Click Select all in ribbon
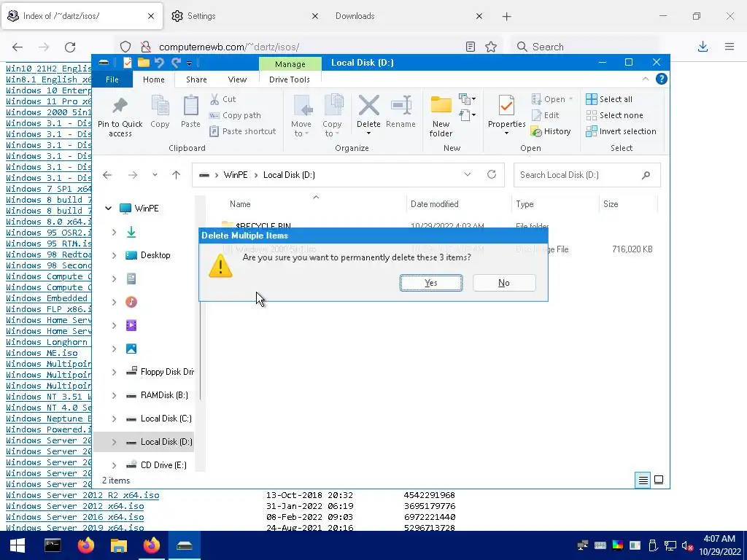The width and height of the screenshot is (747, 560). pos(609,99)
